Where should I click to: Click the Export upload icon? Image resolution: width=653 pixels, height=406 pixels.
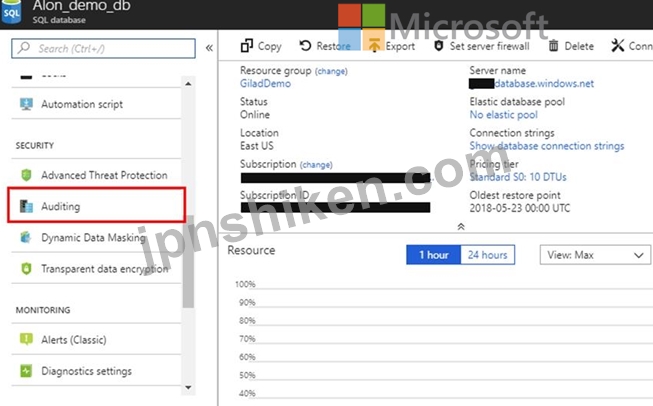374,45
